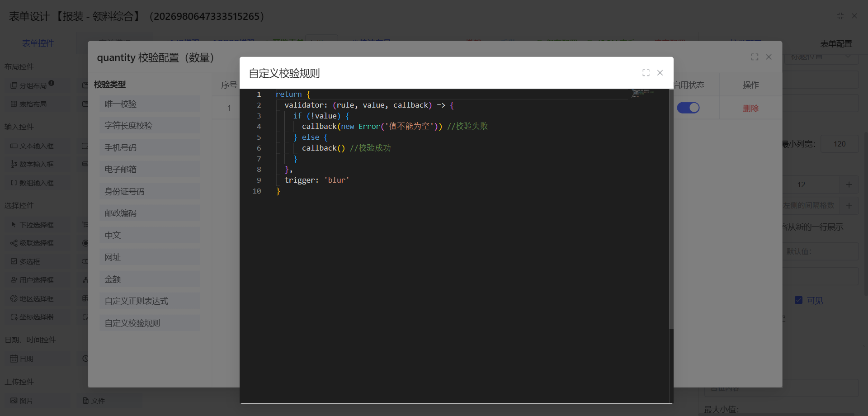Click the red 删除 link
The image size is (868, 416).
(x=750, y=108)
